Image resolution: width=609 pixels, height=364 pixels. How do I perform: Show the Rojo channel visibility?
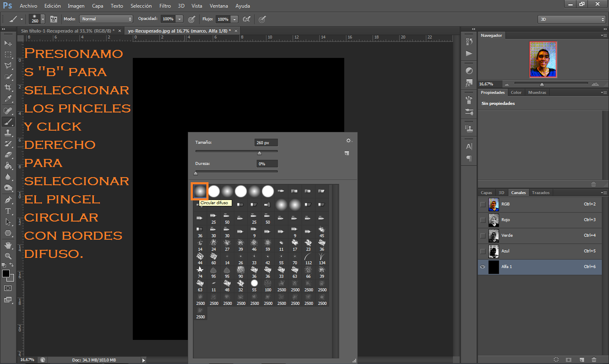[483, 220]
